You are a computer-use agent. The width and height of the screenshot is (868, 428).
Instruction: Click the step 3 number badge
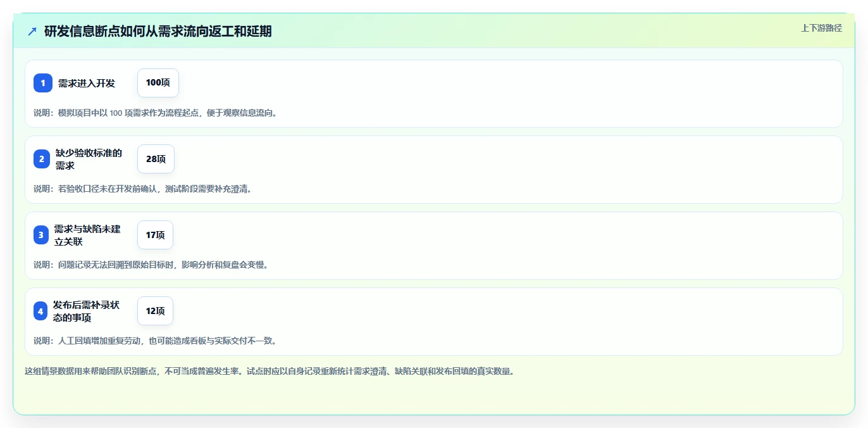coord(41,235)
